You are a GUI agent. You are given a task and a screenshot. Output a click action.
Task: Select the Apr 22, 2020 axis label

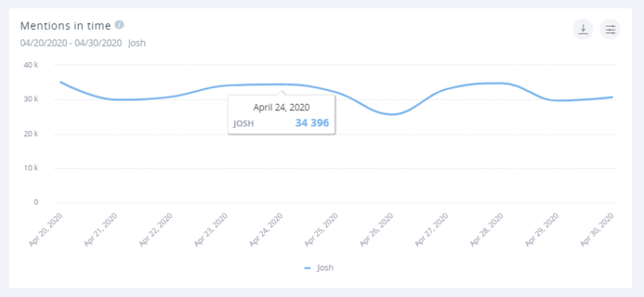coord(155,229)
